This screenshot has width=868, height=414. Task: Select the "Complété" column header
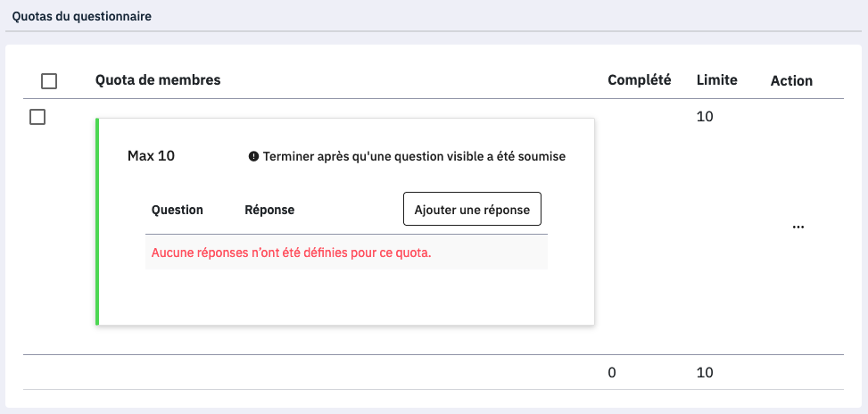[x=639, y=79]
